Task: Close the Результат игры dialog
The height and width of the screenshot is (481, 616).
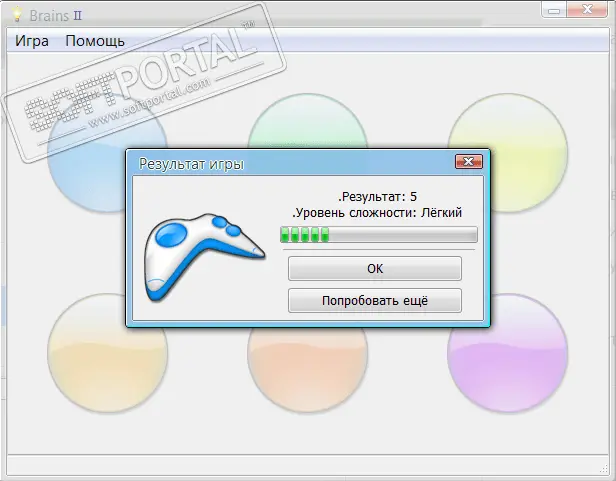Action: coord(469,162)
